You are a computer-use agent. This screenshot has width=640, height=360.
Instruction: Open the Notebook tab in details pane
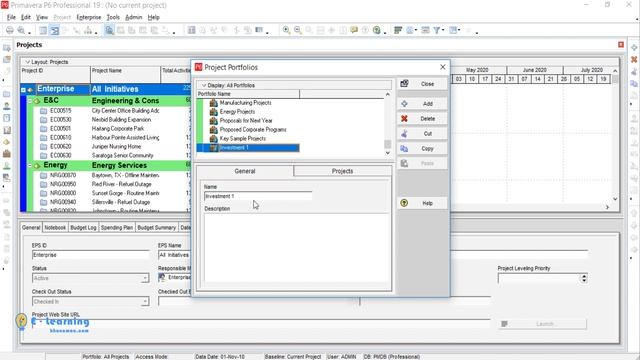[55, 227]
